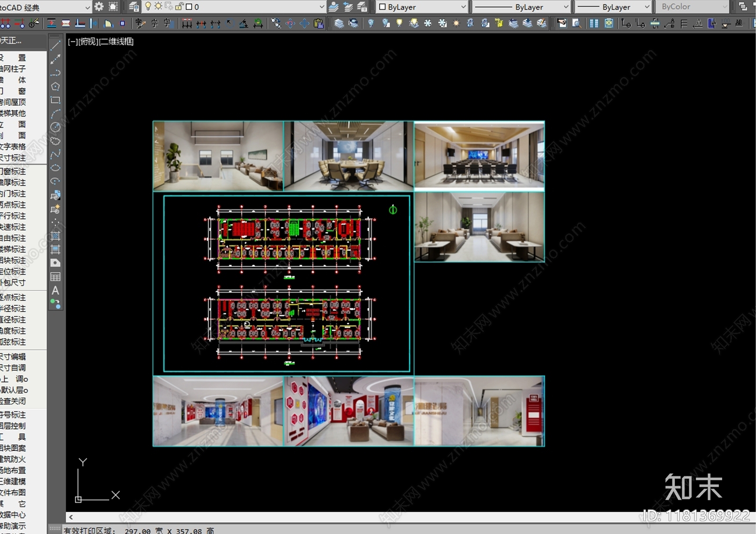Toggle layer 0 freeze sun icon
Screen dimensions: 756x534
158,7
